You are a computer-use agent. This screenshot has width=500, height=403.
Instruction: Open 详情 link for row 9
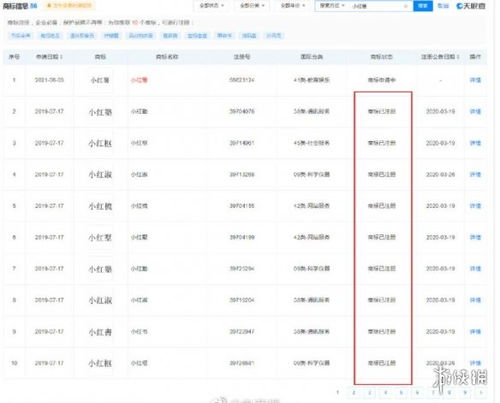pos(475,332)
